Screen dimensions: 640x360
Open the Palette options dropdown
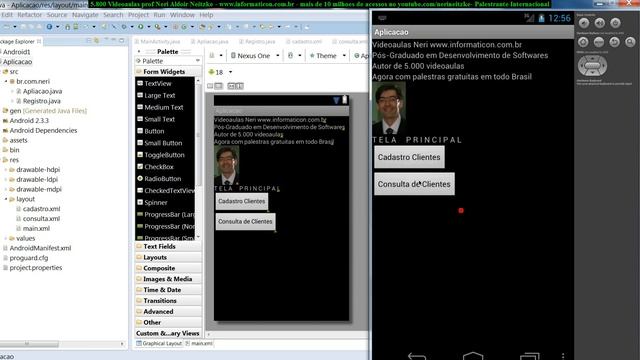(x=198, y=61)
